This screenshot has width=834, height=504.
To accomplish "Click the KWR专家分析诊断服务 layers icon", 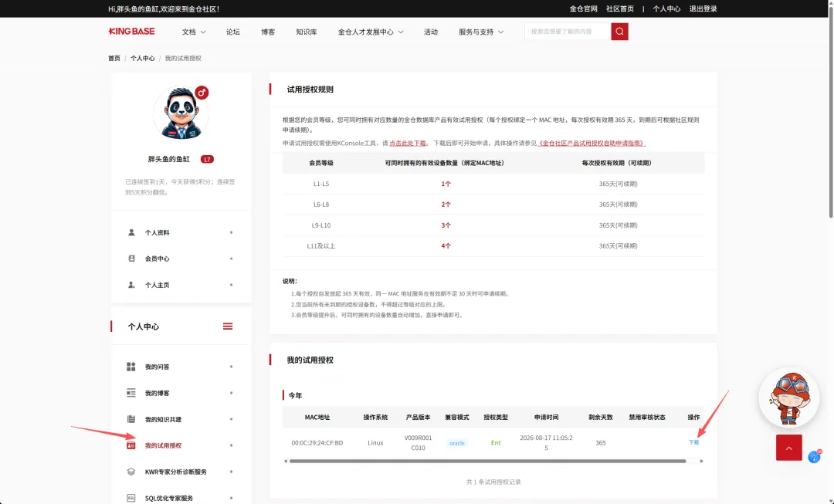I will [x=131, y=472].
